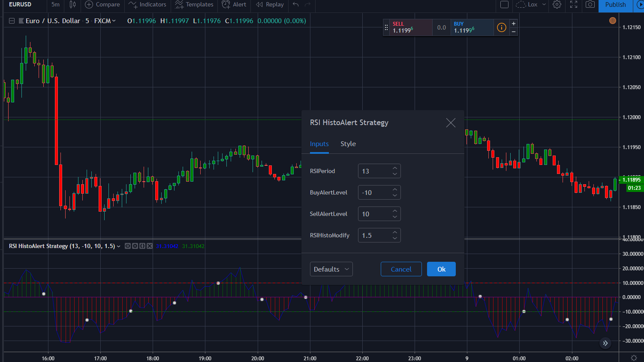Click the SellAlertLevel value field

[379, 214]
